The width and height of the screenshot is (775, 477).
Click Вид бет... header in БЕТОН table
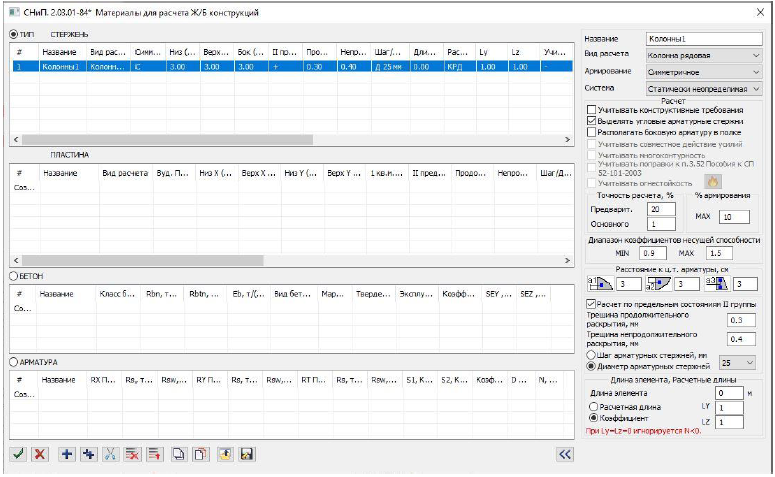293,294
